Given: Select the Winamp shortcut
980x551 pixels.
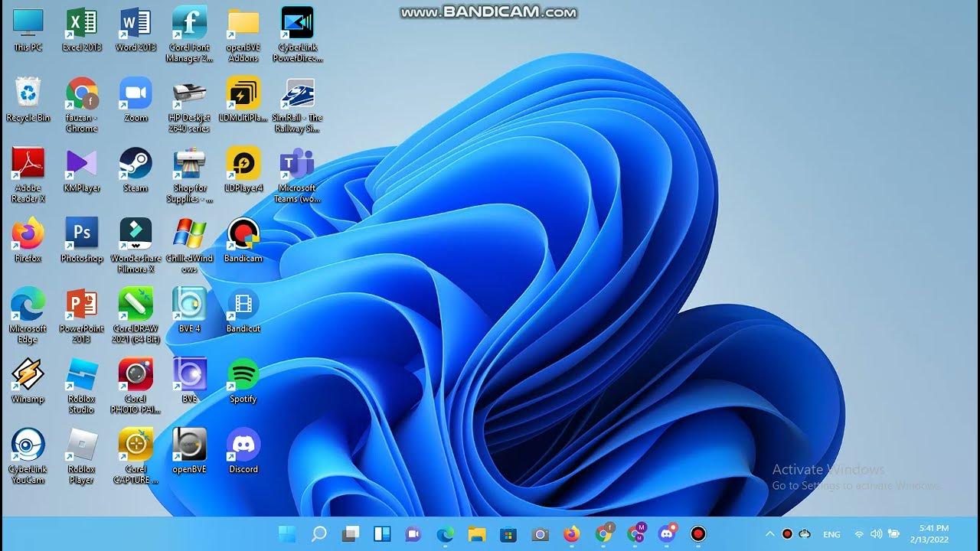Looking at the screenshot, I should [x=28, y=382].
